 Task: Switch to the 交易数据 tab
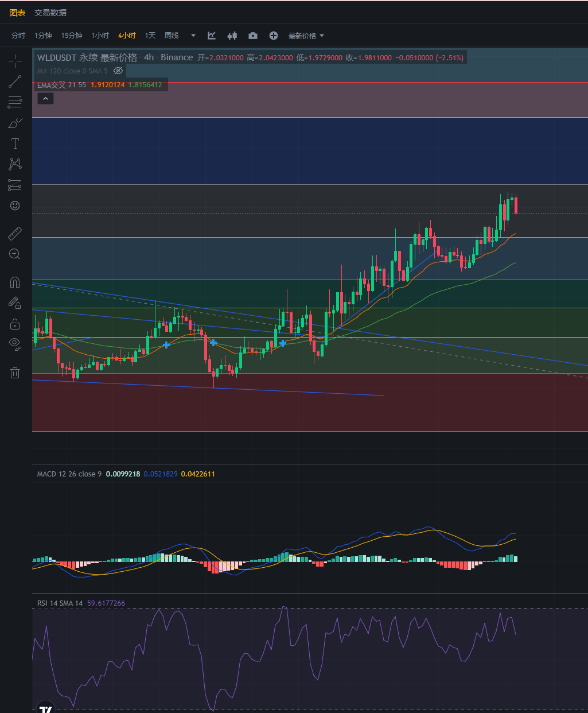pos(50,13)
